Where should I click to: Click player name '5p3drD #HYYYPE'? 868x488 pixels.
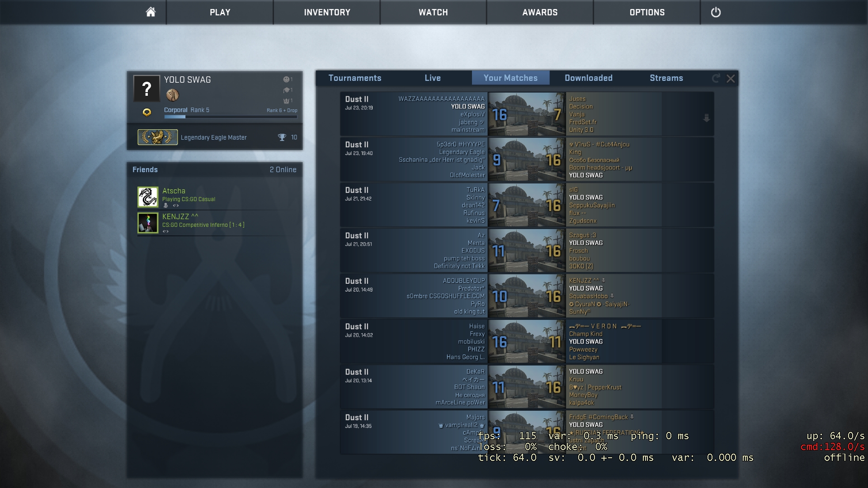[460, 145]
